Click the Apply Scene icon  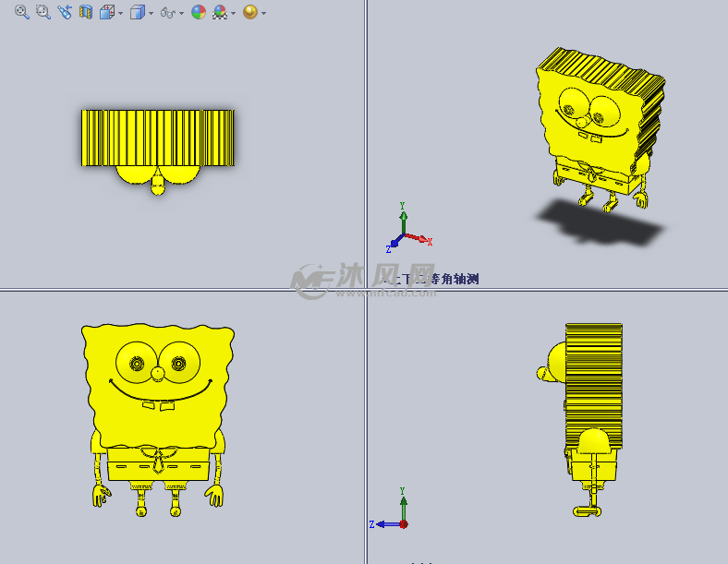click(220, 12)
